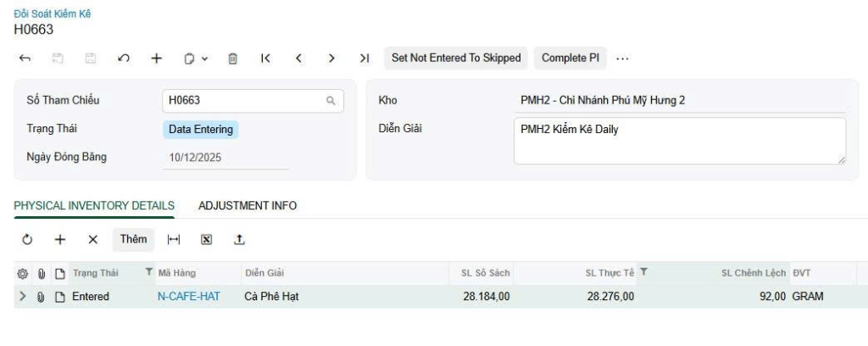Click the delete trash can icon
The width and height of the screenshot is (868, 346).
pyautogui.click(x=232, y=59)
